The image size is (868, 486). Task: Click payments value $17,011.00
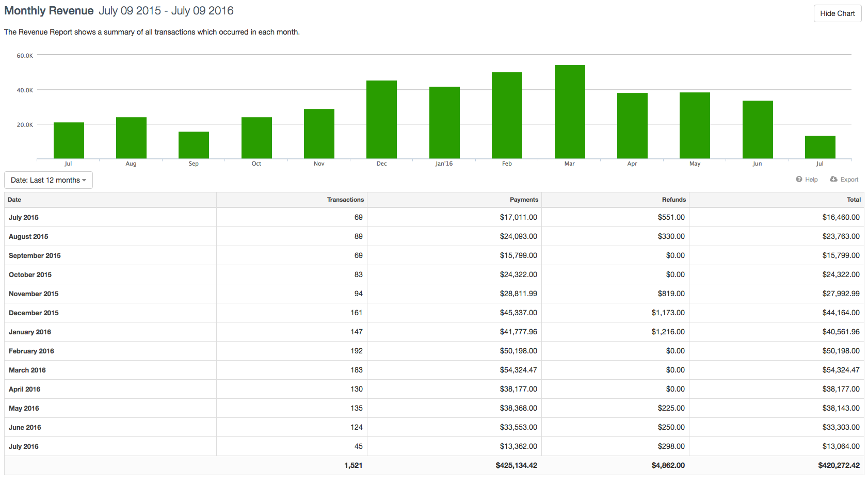(x=518, y=217)
